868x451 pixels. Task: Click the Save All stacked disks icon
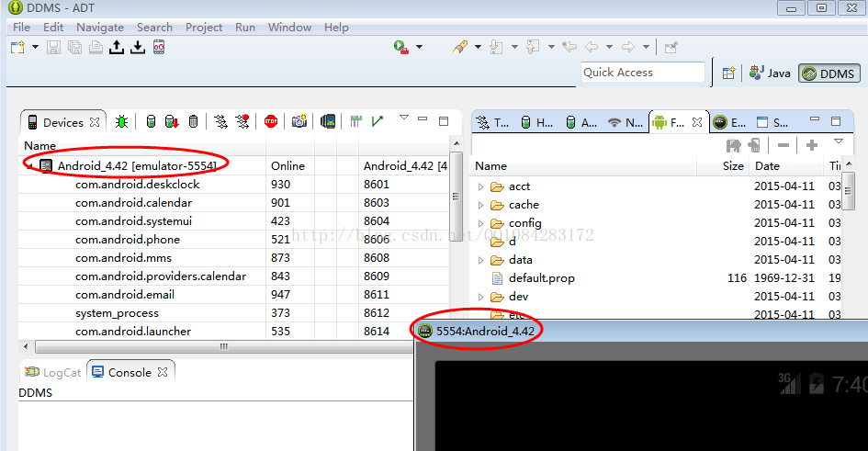click(x=74, y=48)
